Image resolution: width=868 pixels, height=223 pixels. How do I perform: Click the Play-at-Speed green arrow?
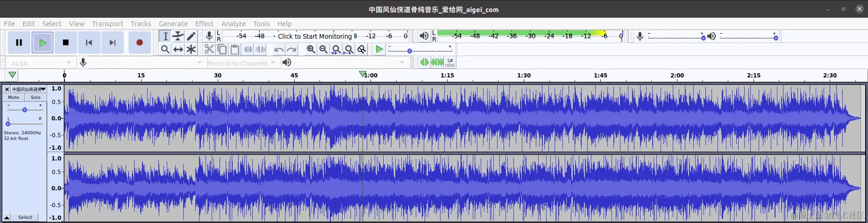coord(379,49)
